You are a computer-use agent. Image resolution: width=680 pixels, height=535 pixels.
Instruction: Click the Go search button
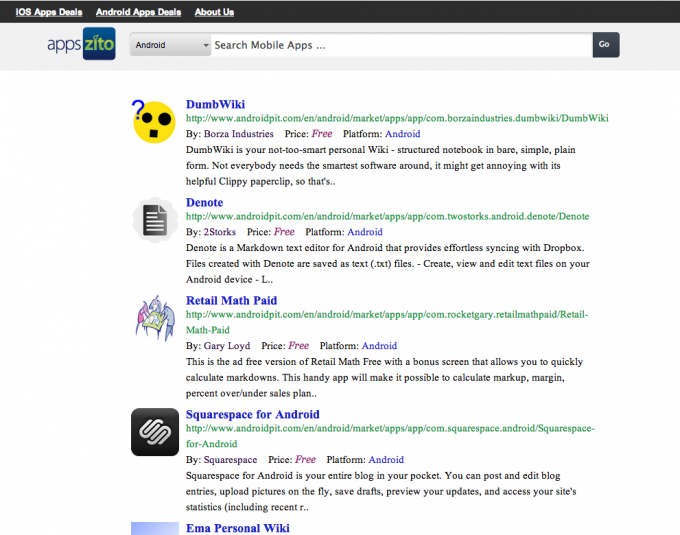[x=606, y=44]
